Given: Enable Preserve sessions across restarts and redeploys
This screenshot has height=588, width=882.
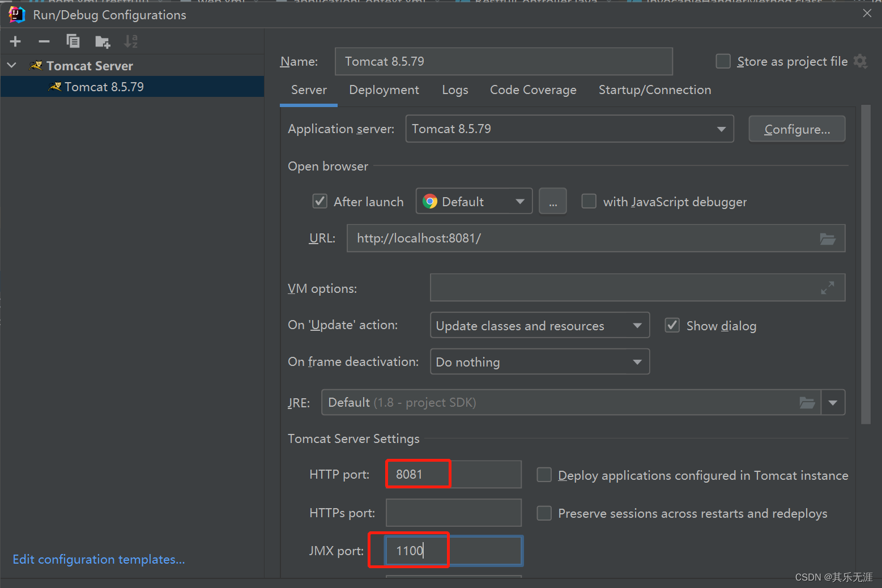Looking at the screenshot, I should coord(544,513).
